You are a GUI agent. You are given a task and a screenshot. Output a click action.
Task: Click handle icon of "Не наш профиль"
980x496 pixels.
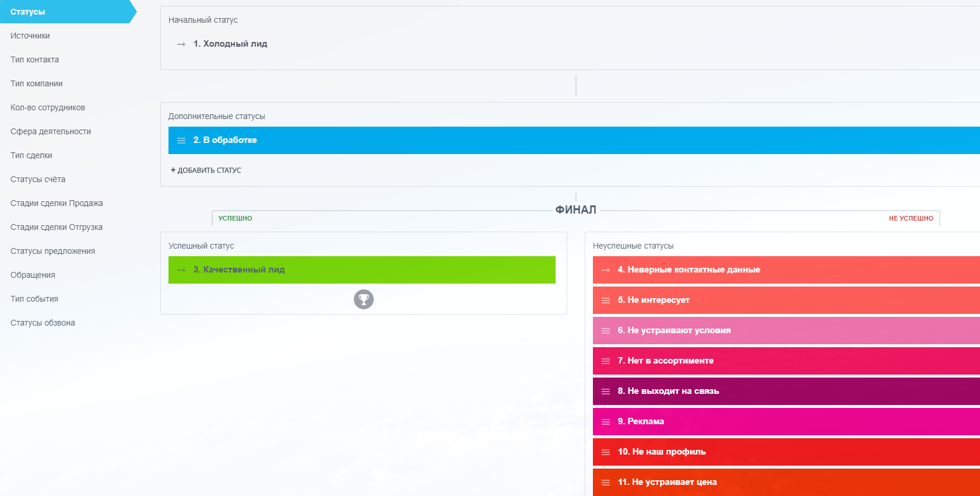606,452
